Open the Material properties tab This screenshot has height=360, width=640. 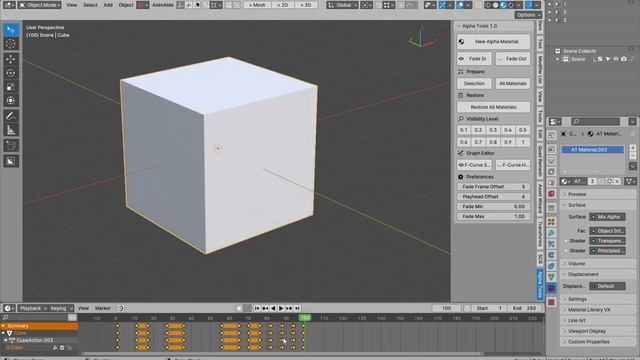click(551, 288)
